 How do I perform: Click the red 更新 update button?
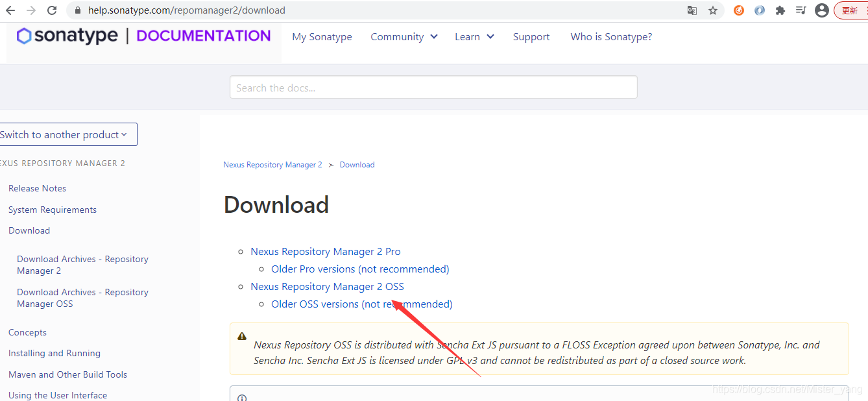coord(851,10)
